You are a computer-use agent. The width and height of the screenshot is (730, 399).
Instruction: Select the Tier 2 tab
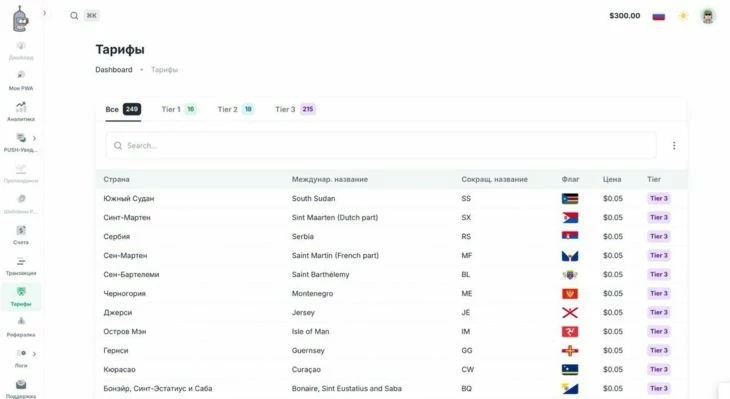[x=236, y=109]
